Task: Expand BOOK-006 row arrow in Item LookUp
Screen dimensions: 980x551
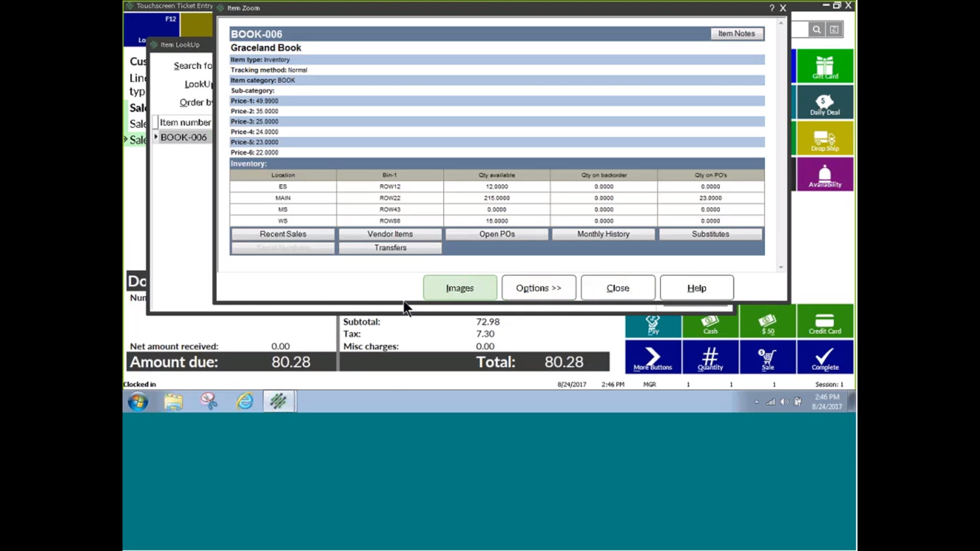Action: 156,137
